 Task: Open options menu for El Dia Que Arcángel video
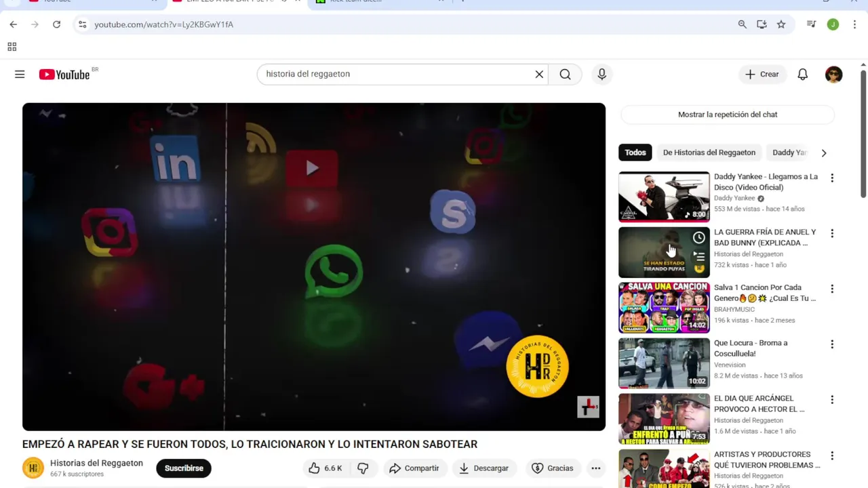click(832, 401)
